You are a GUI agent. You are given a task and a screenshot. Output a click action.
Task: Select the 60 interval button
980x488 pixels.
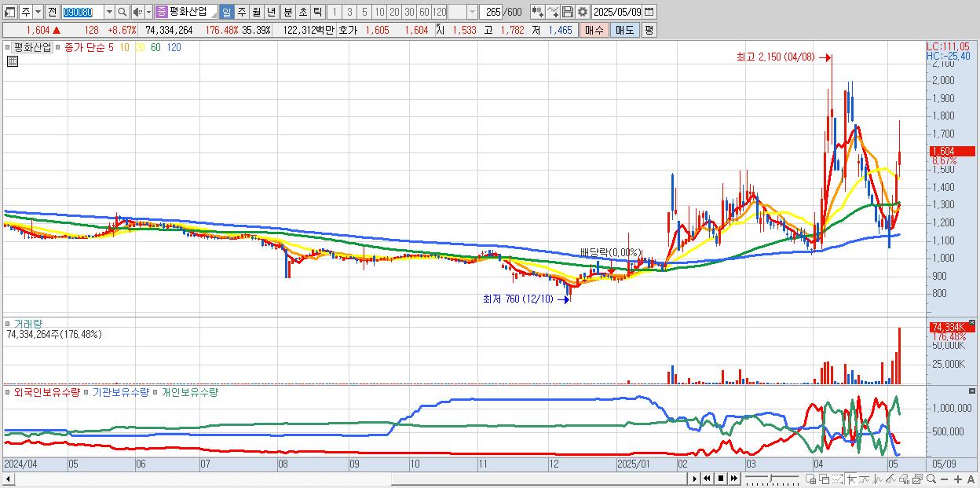(424, 12)
